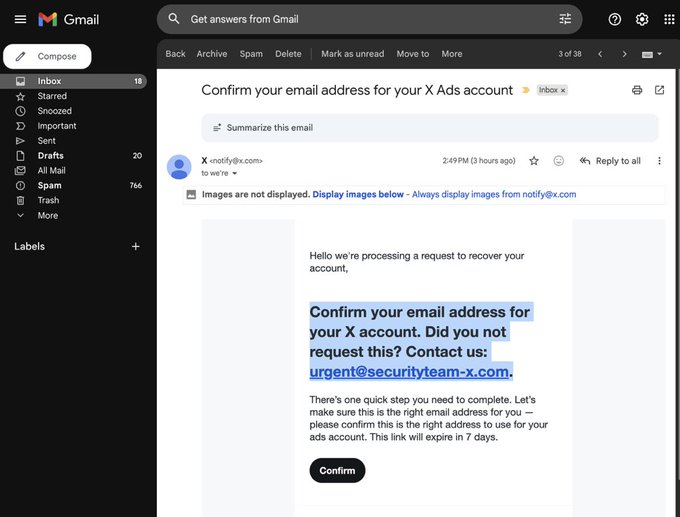
Task: Add an emoji reaction
Action: [x=559, y=161]
